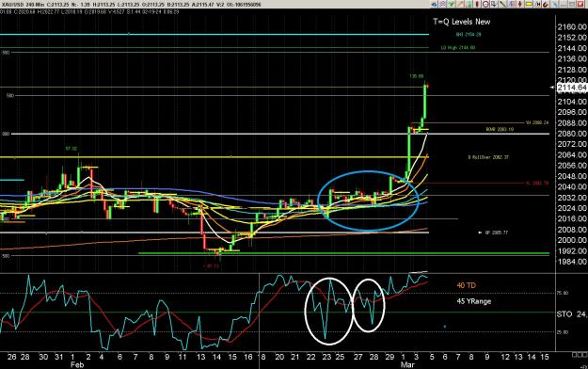Click the 2144.00 price axis label

[x=572, y=48]
